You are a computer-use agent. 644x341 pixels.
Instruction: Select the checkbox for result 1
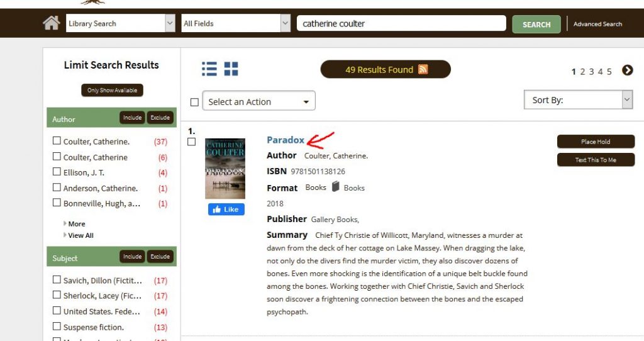pyautogui.click(x=191, y=142)
